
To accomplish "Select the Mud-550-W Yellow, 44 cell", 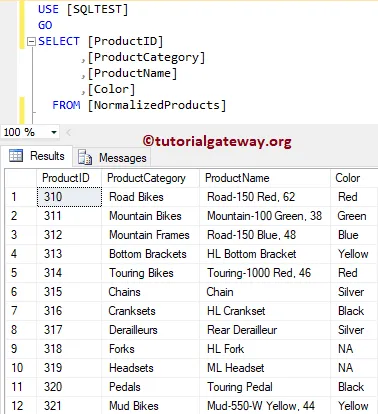I will (265, 406).
